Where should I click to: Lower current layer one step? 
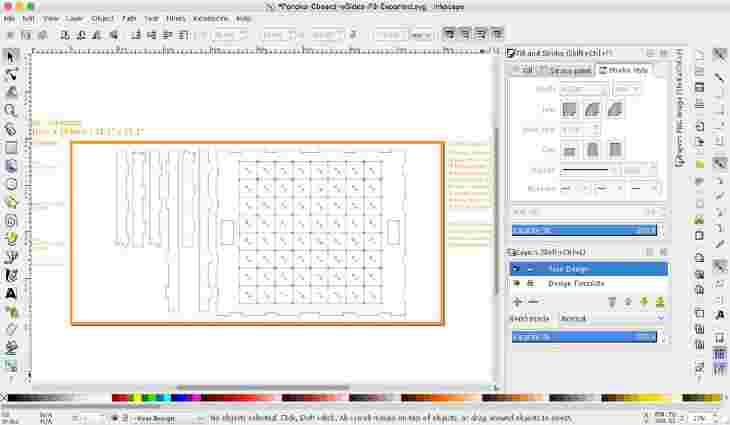[644, 302]
